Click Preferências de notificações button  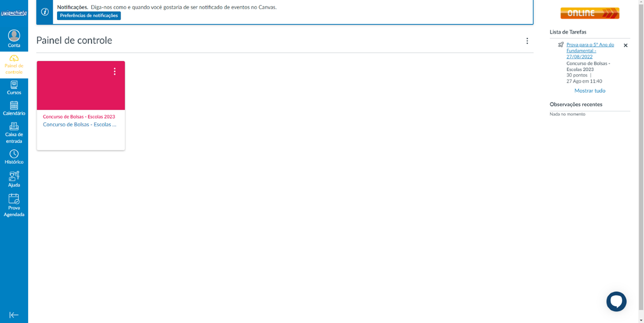[x=89, y=16]
